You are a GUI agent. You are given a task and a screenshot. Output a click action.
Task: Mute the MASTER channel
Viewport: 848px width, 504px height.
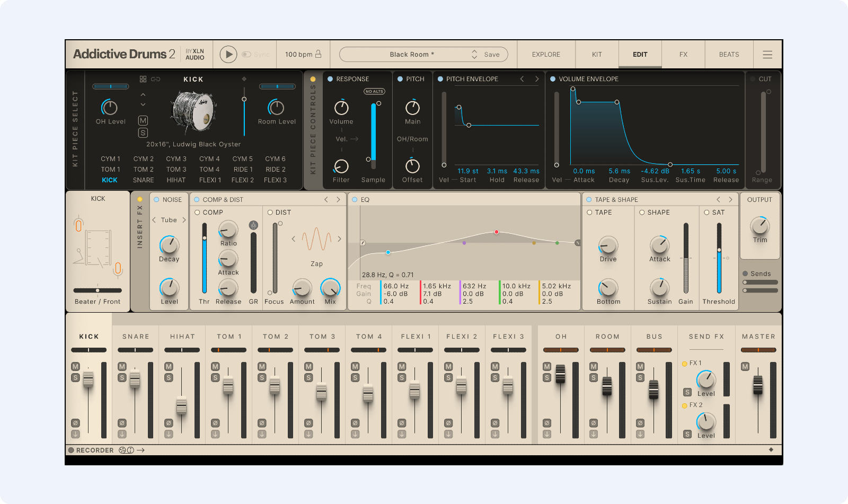coord(745,367)
